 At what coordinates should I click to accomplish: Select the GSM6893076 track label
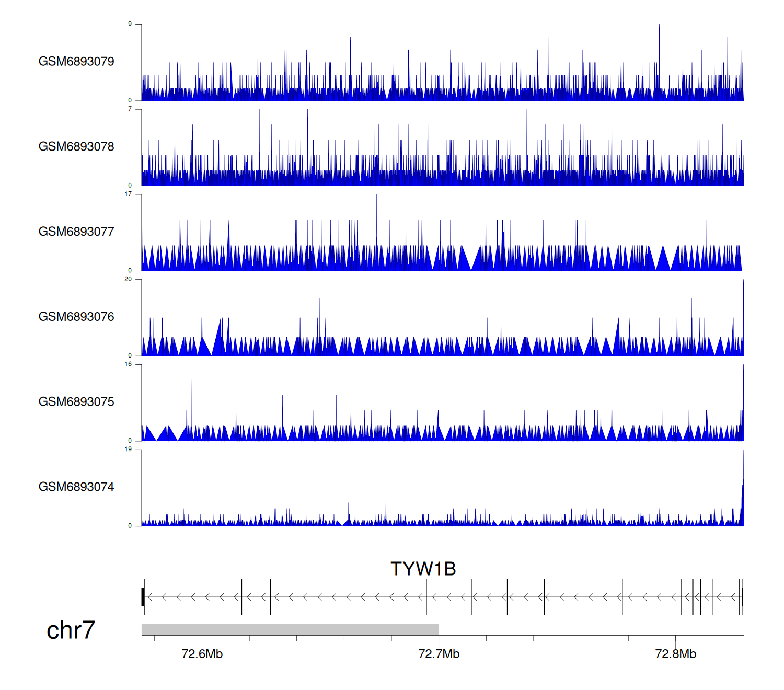click(76, 317)
